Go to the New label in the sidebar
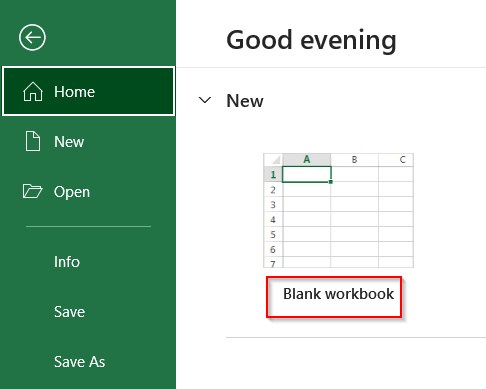The width and height of the screenshot is (486, 389). [x=69, y=142]
